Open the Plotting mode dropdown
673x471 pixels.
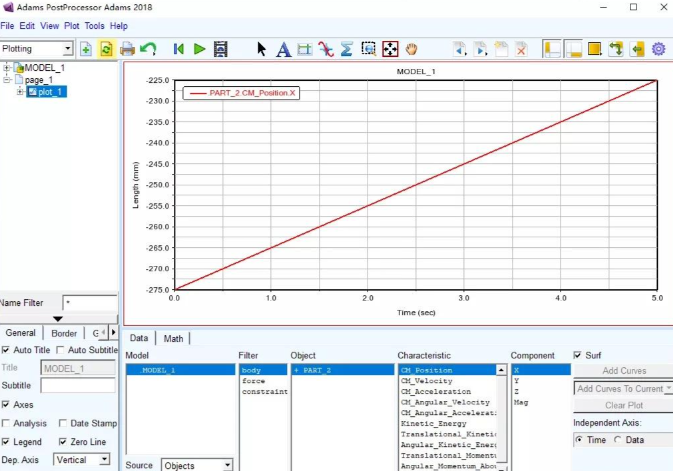point(67,48)
